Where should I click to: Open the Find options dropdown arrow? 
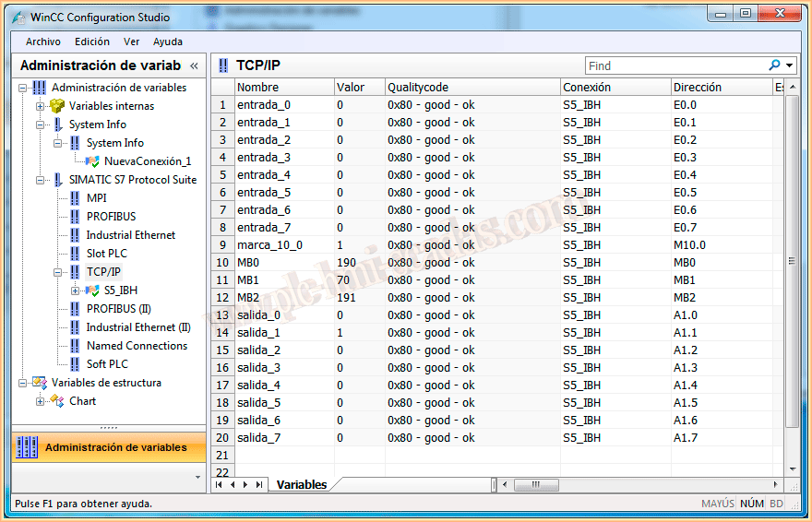click(790, 65)
